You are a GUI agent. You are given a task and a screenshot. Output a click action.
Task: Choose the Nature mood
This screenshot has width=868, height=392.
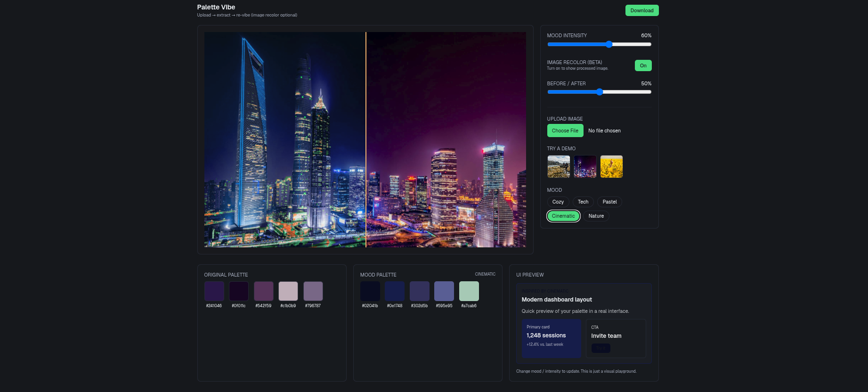click(596, 216)
